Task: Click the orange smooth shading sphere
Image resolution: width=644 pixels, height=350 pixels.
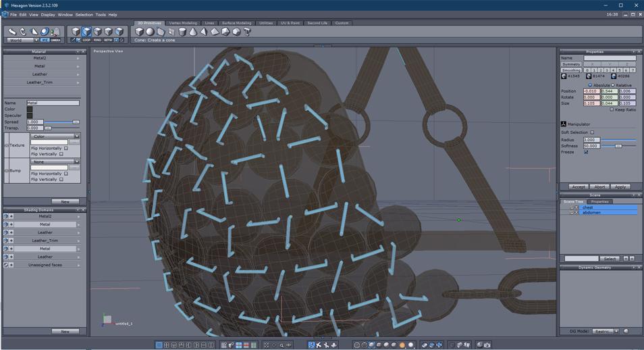Action: (x=402, y=345)
